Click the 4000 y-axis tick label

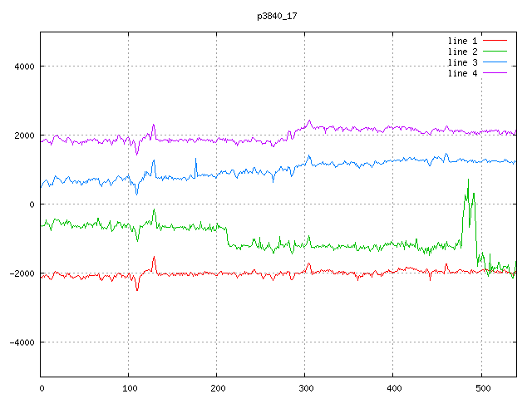[23, 66]
